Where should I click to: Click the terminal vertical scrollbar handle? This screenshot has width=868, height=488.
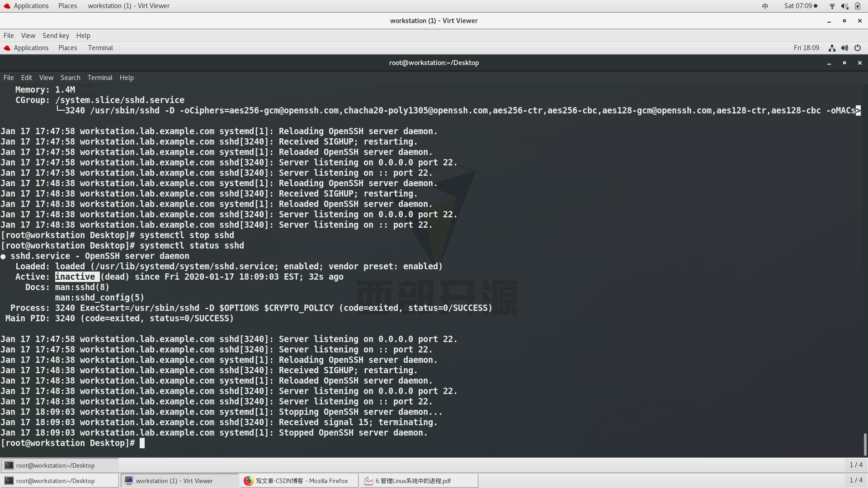click(x=865, y=444)
